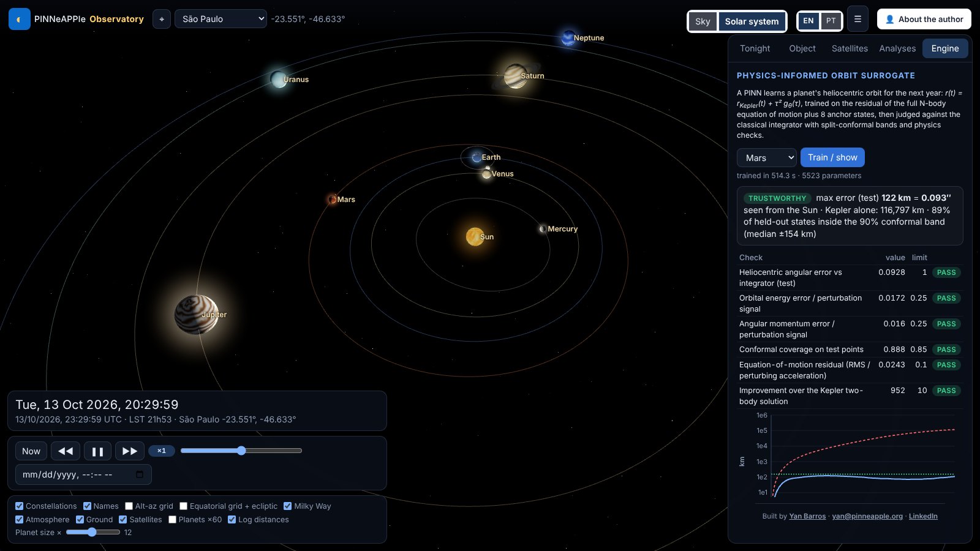
Task: Click the 'Tue, 13 Oct 2026, 20:29:59' datetime text
Action: pyautogui.click(x=97, y=405)
